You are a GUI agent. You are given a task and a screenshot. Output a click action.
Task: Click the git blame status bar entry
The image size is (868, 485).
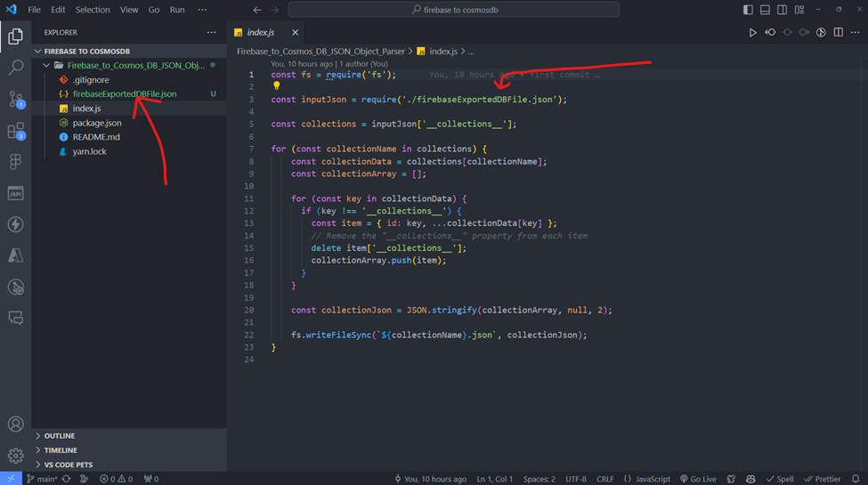(x=431, y=479)
